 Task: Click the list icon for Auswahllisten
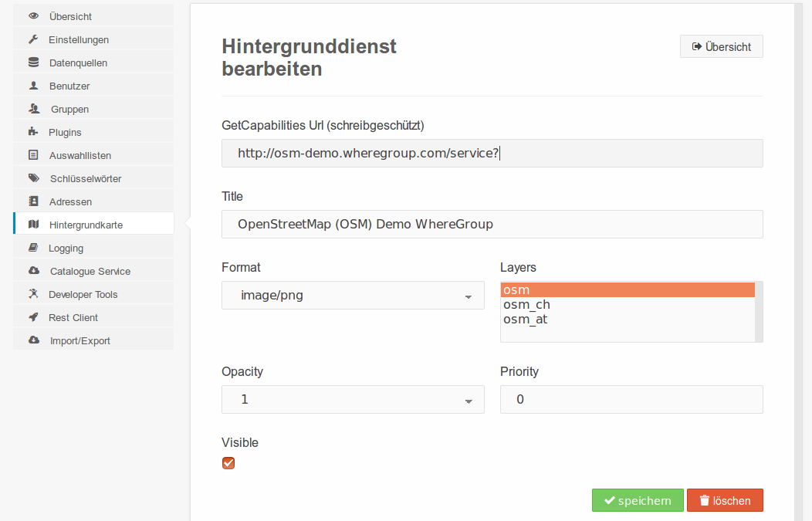(33, 155)
